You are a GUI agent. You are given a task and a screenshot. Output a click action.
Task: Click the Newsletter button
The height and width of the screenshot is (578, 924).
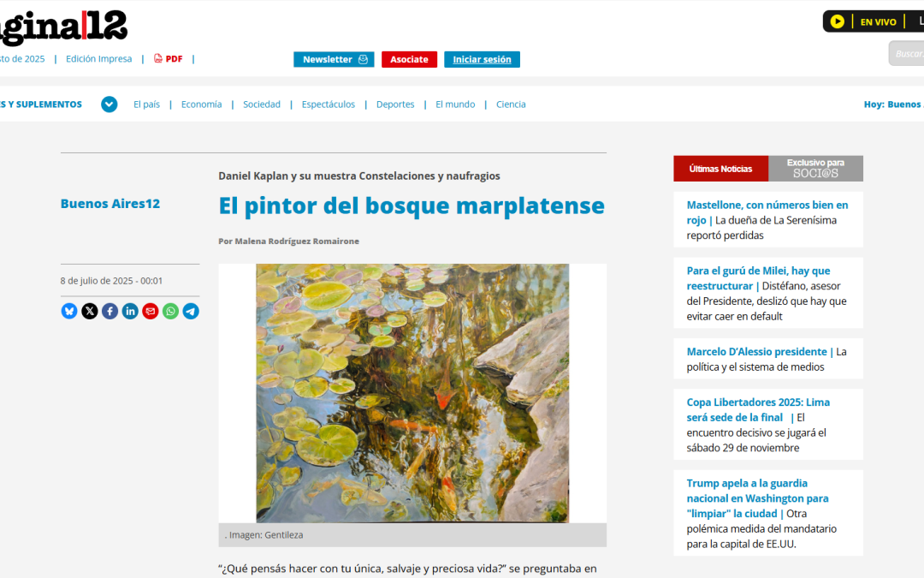pyautogui.click(x=334, y=60)
